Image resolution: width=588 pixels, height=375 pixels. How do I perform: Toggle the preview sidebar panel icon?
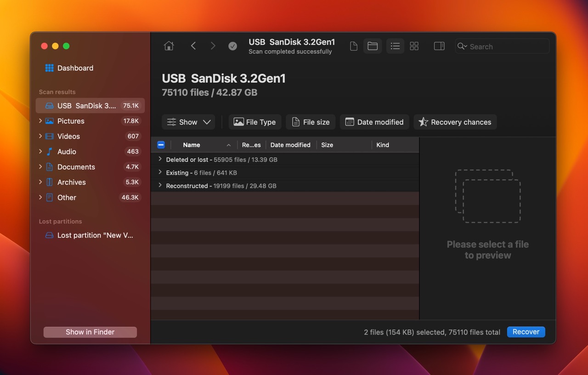pos(439,46)
